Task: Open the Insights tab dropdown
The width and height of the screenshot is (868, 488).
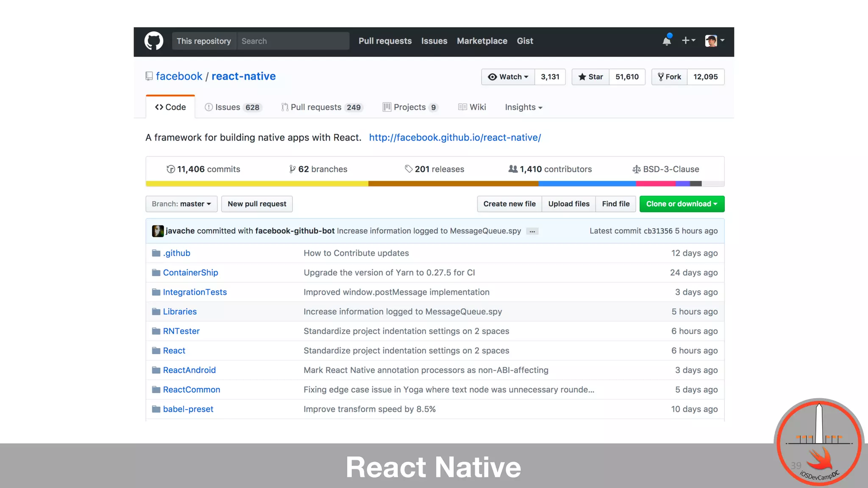Action: tap(523, 107)
